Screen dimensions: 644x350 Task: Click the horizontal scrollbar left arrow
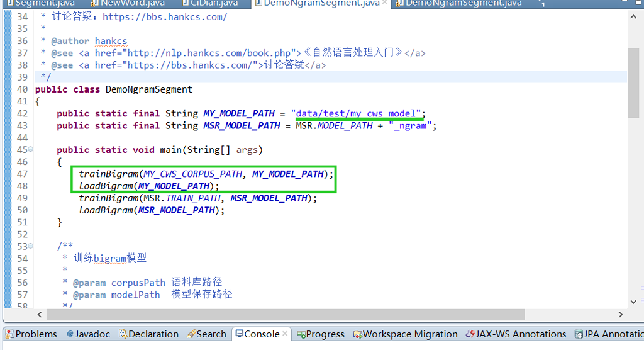41,314
